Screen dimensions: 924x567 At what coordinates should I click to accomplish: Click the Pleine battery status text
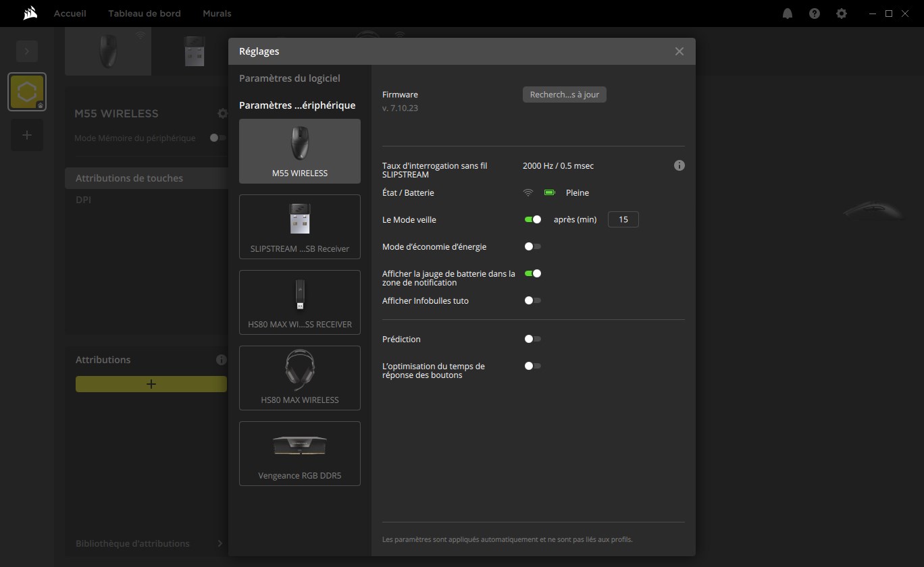(x=577, y=192)
